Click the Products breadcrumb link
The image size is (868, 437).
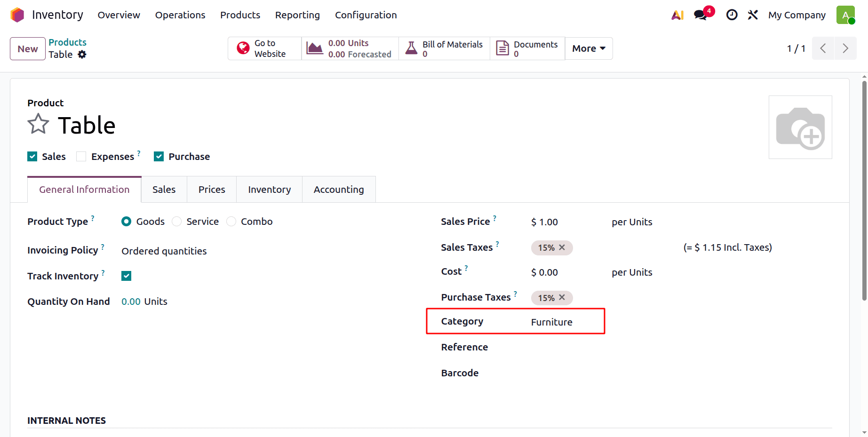coord(68,42)
